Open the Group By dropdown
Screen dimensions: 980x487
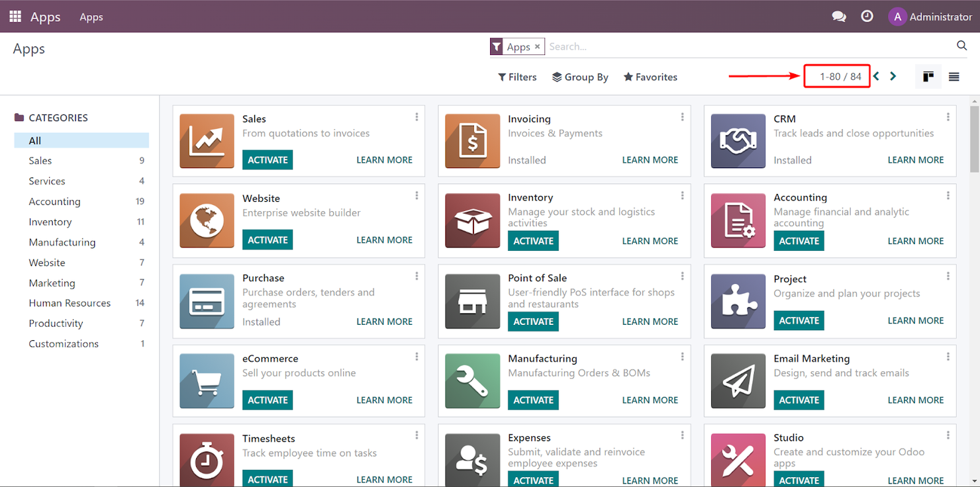pos(580,77)
